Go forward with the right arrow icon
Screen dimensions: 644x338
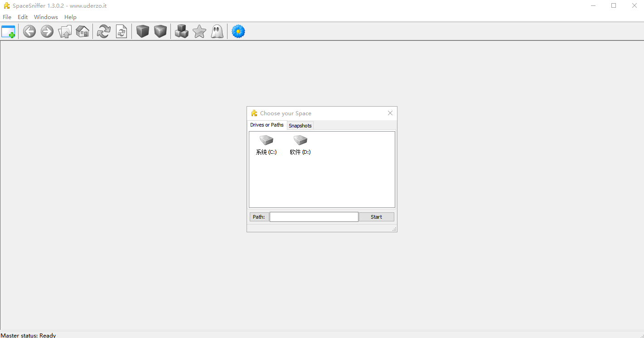[47, 32]
